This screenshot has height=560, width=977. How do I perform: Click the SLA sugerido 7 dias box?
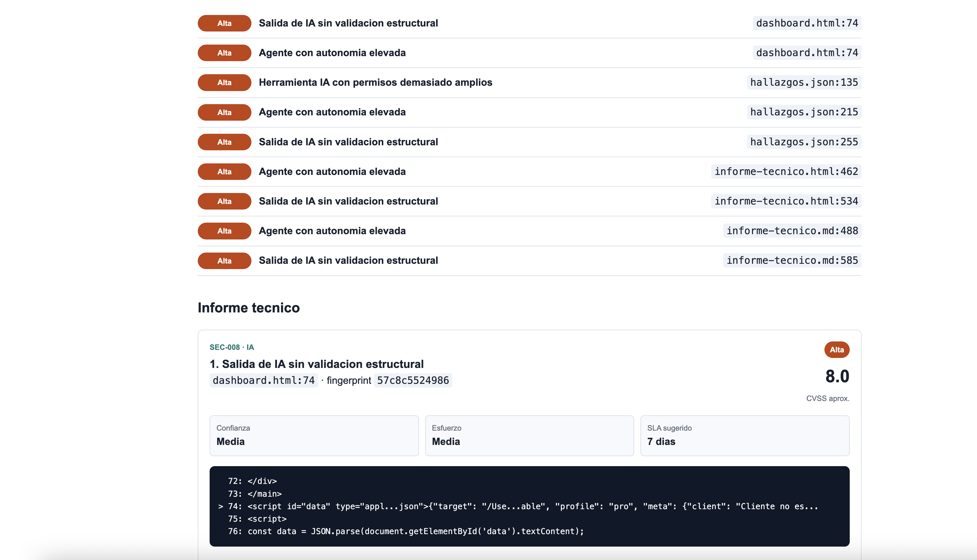click(x=745, y=436)
